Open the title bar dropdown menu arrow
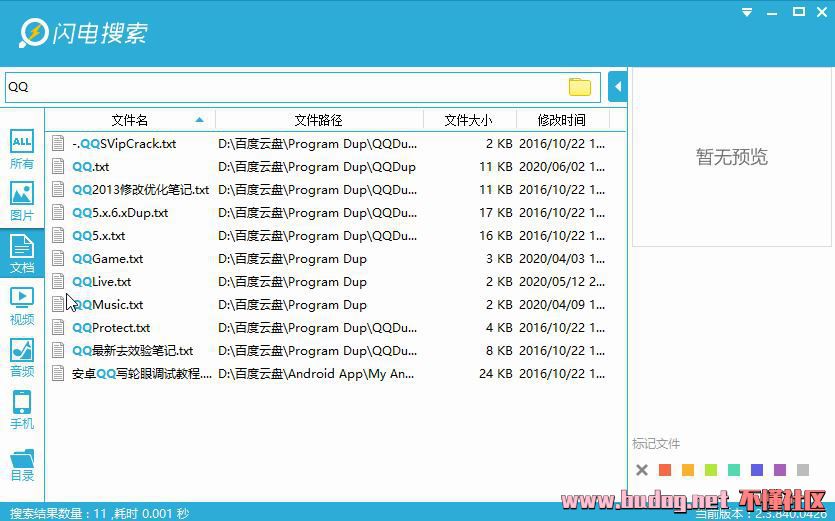This screenshot has height=521, width=835. [x=747, y=12]
